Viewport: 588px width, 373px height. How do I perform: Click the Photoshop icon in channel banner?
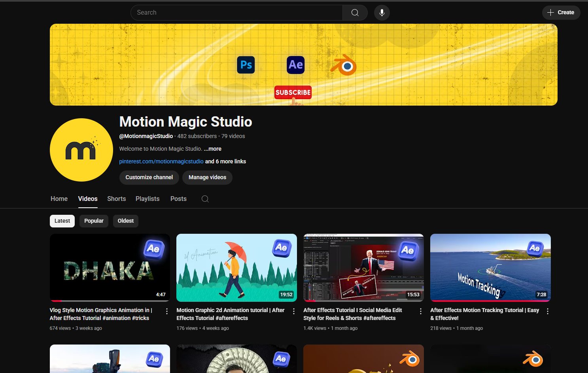click(x=246, y=65)
